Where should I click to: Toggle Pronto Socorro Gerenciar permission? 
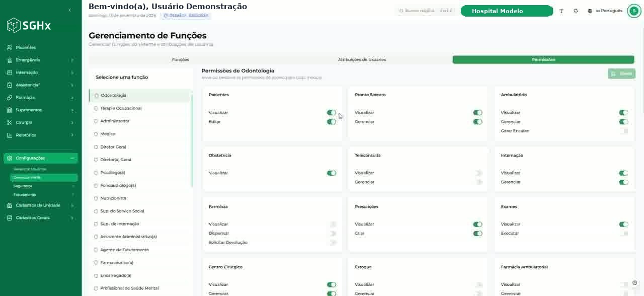477,122
